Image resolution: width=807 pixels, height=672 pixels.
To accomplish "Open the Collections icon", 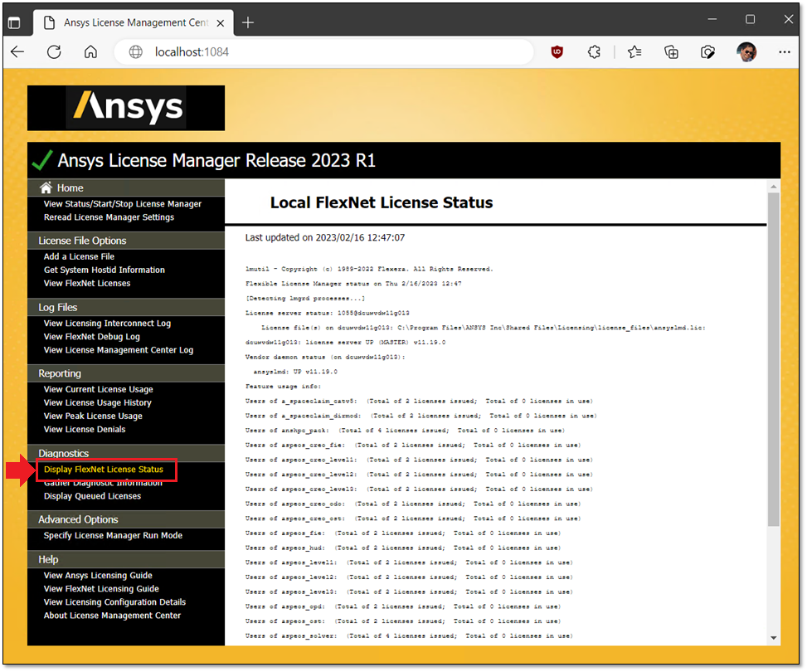I will pos(671,52).
